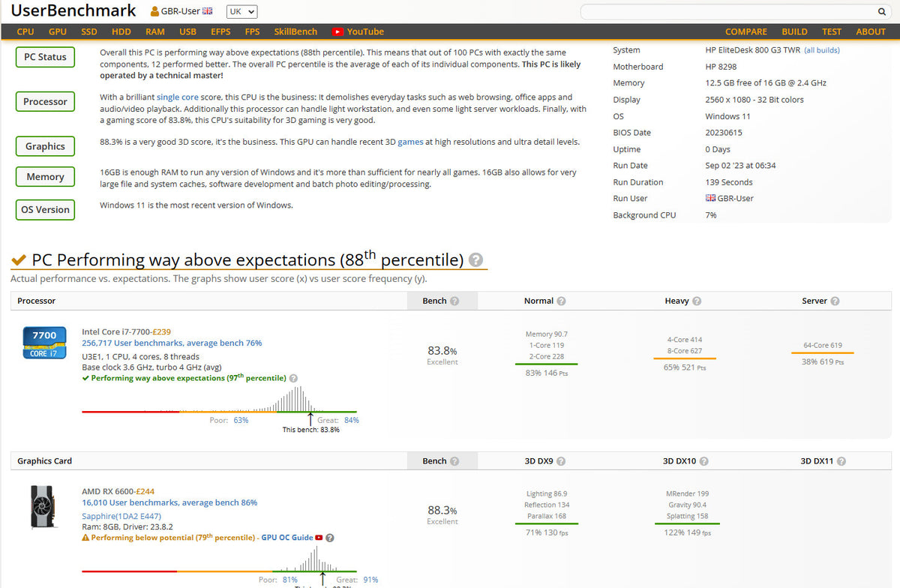Click the OS Version button
The image size is (900, 588).
pos(45,210)
